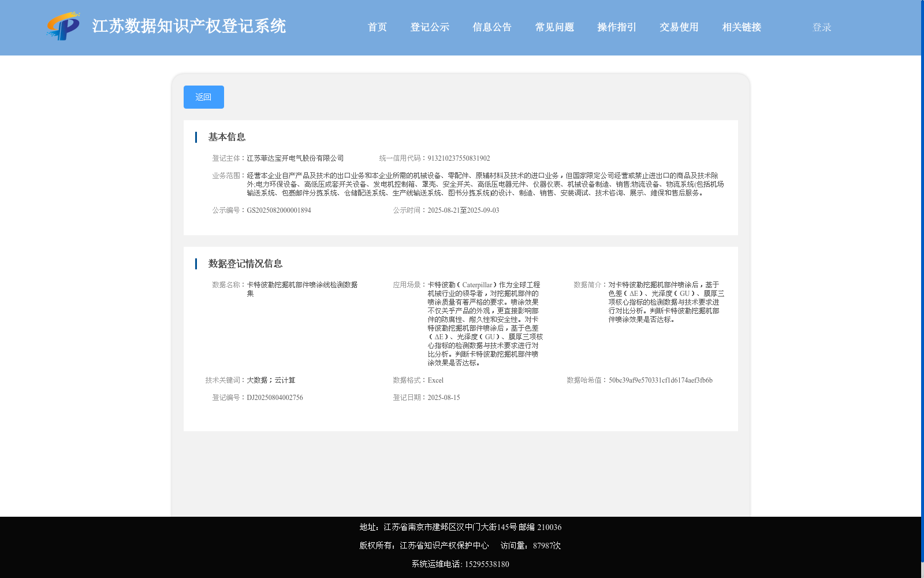Select credit code 913210237550831902
Image resolution: width=924 pixels, height=578 pixels.
(x=459, y=158)
